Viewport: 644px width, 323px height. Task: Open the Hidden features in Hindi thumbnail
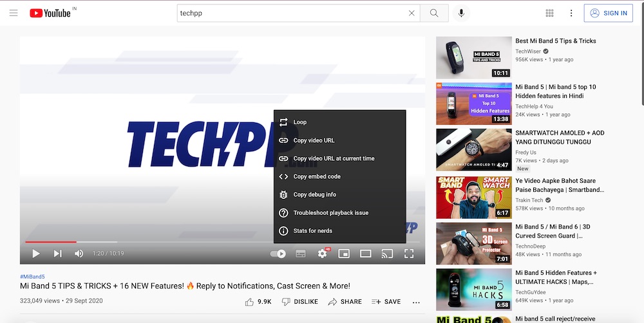[474, 104]
